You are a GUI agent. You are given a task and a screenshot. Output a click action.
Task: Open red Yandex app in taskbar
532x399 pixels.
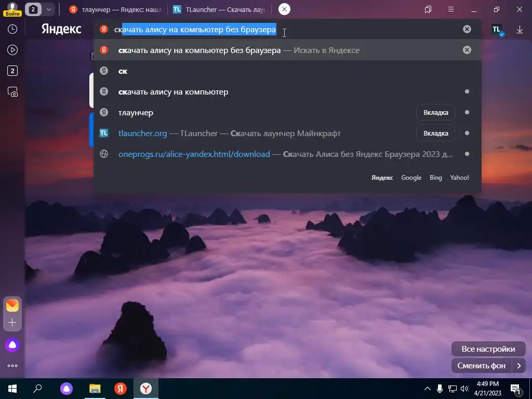pyautogui.click(x=120, y=389)
